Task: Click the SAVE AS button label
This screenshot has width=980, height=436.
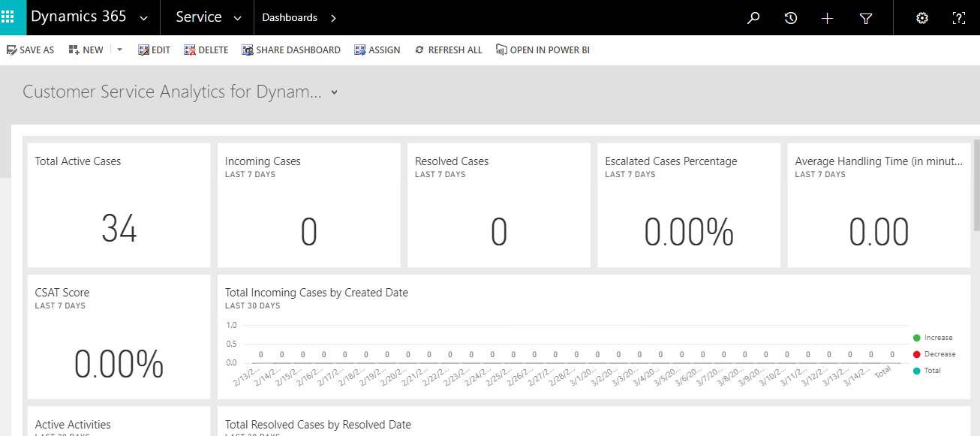Action: (37, 50)
